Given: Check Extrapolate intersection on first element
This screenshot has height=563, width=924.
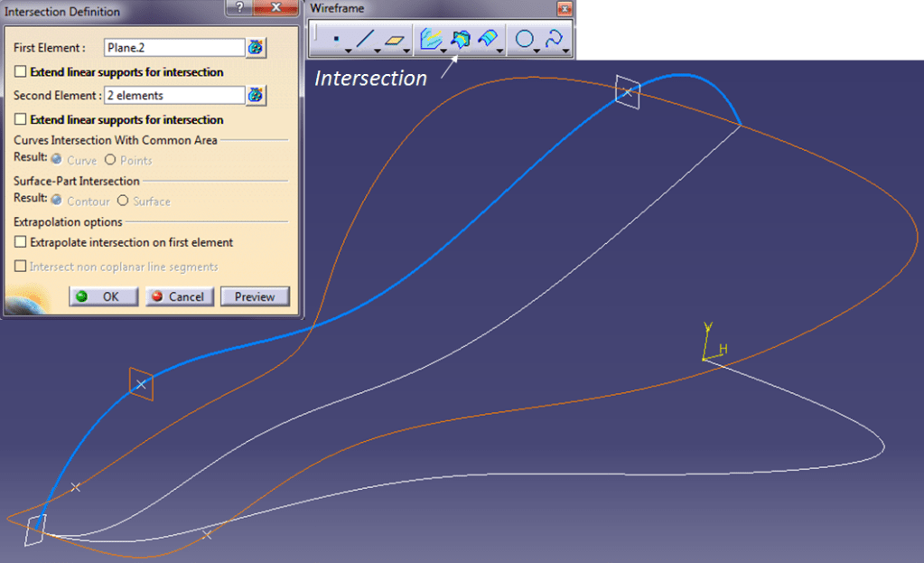Looking at the screenshot, I should [22, 242].
